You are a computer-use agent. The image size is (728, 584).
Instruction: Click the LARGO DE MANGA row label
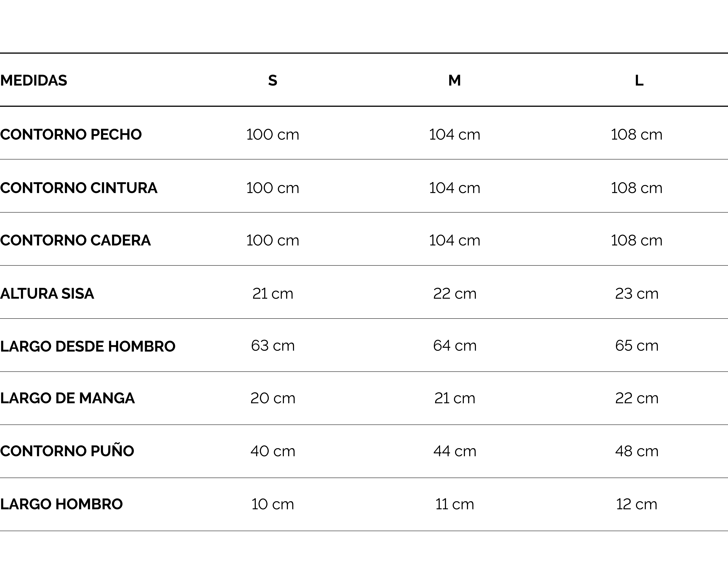tap(68, 398)
